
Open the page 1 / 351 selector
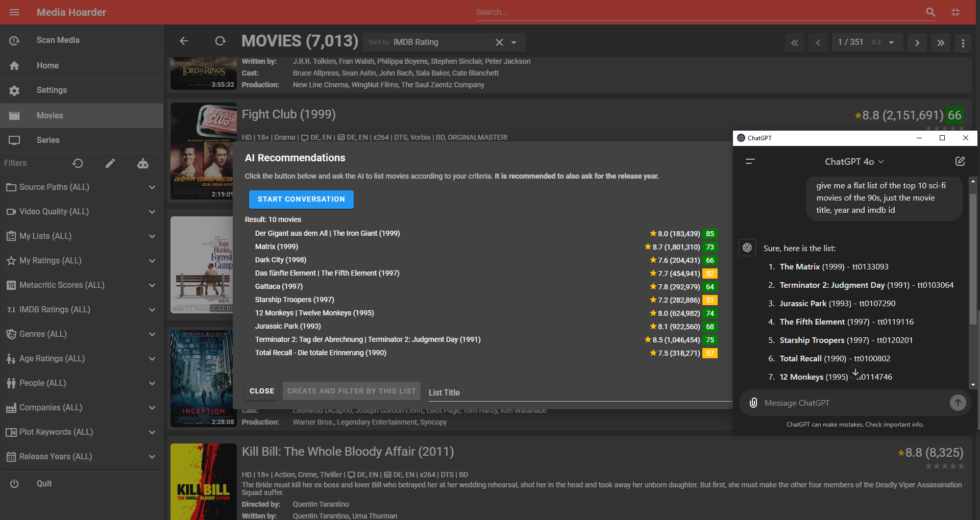click(x=867, y=42)
